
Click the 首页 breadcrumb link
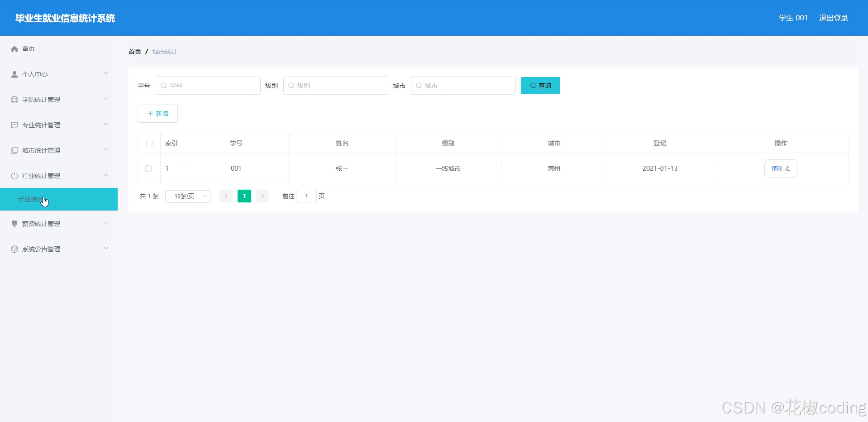135,52
